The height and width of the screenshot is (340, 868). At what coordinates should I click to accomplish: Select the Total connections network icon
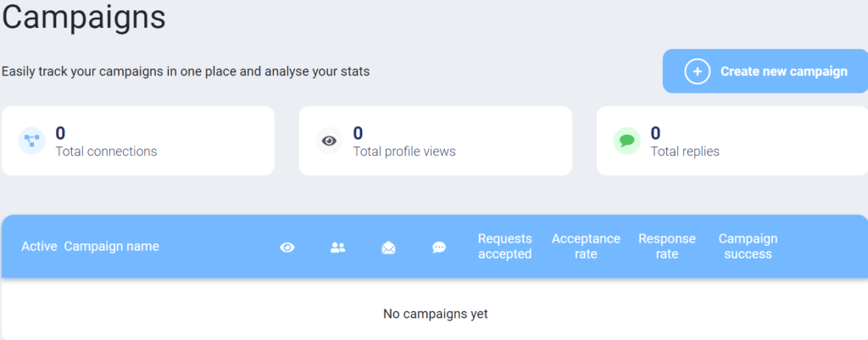[x=31, y=141]
